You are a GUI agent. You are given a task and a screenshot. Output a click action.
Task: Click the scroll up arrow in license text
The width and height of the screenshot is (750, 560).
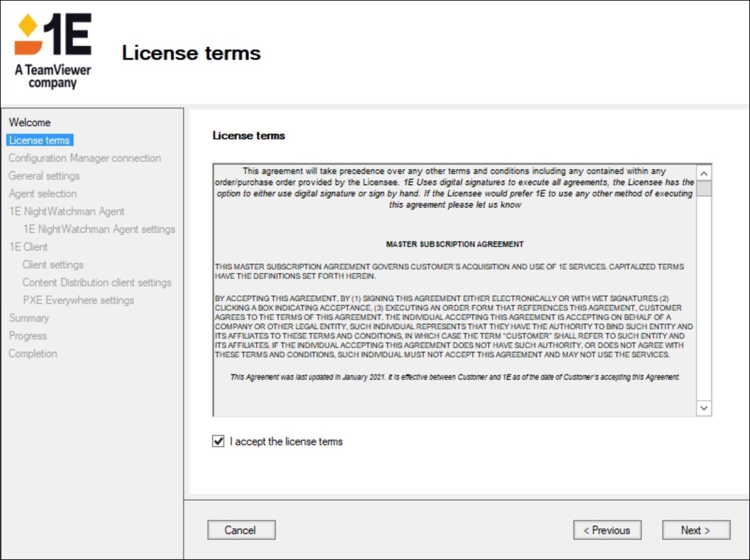pyautogui.click(x=704, y=173)
